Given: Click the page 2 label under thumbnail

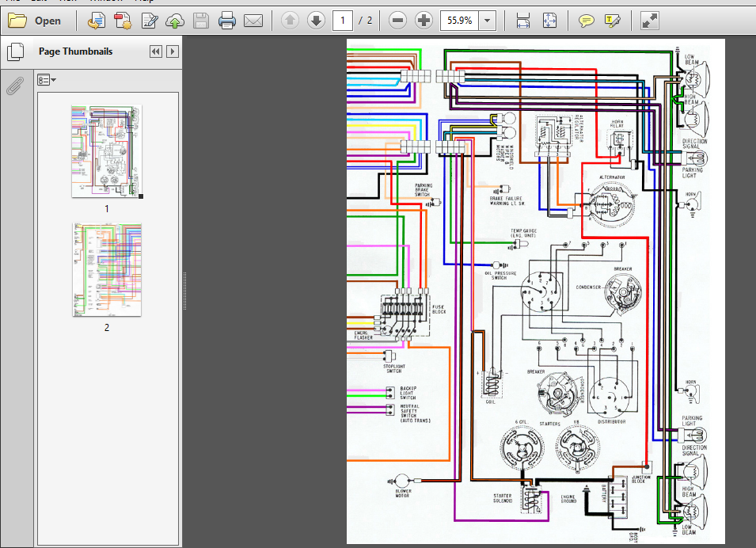Looking at the screenshot, I should click(107, 328).
